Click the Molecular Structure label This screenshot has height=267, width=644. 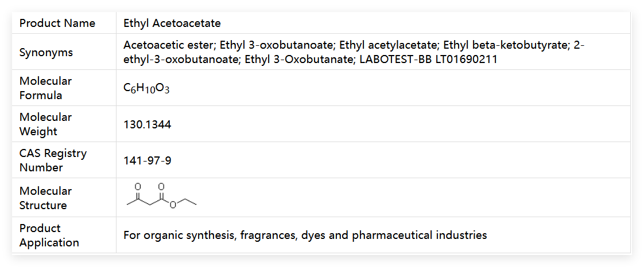46,198
